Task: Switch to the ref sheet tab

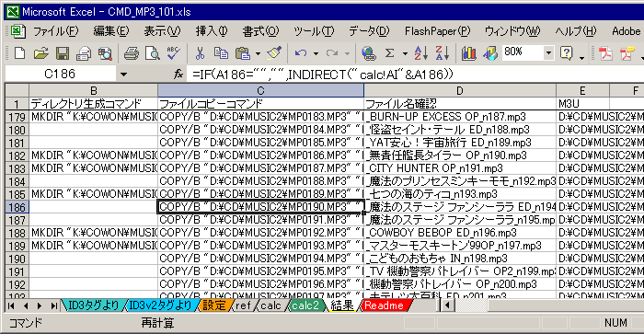Action: point(243,305)
